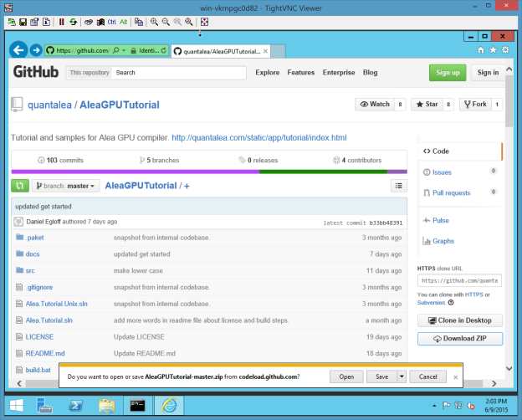522x420 pixels.
Task: Click the GitHub logo
Action: tap(36, 72)
